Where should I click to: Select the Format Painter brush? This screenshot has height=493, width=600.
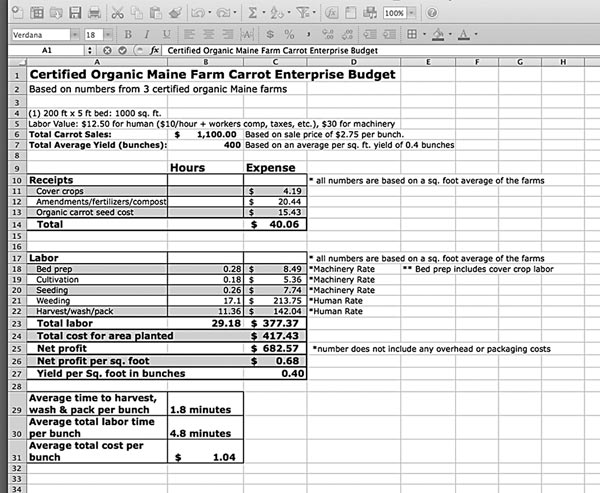[x=175, y=13]
